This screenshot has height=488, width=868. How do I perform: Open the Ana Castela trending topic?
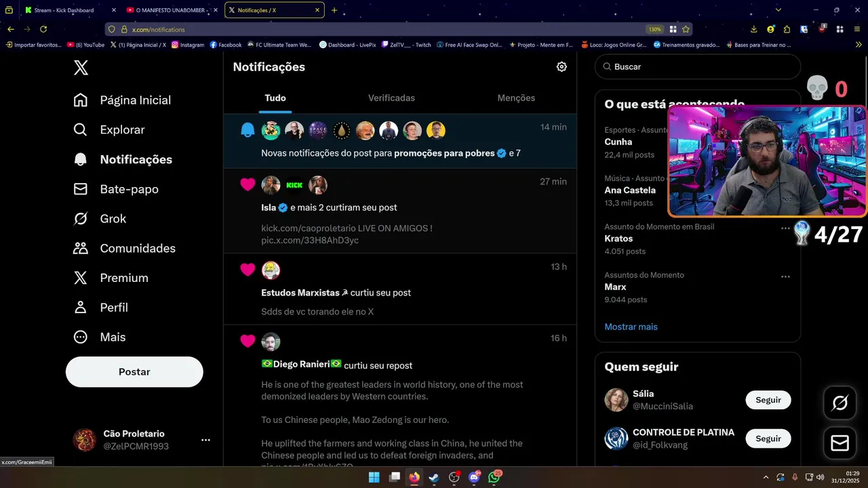coord(630,190)
